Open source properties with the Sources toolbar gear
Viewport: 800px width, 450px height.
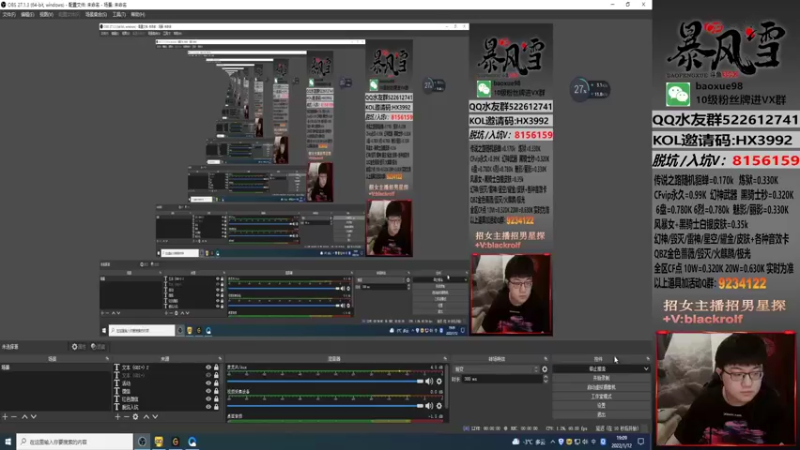[136, 417]
